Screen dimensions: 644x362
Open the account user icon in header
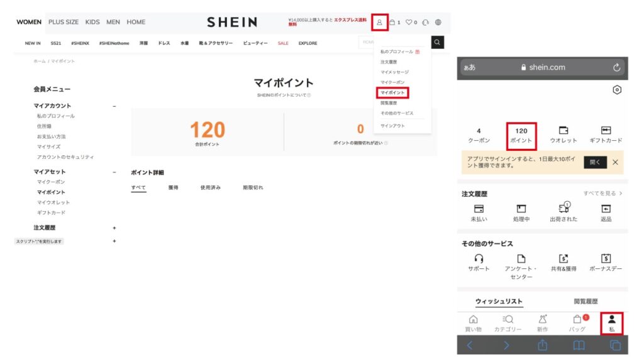click(379, 23)
